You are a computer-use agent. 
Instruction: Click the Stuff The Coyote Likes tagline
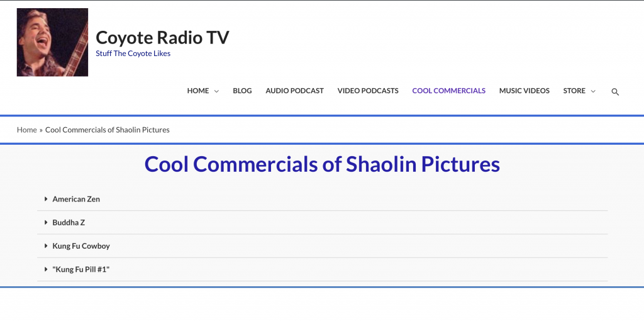coord(133,53)
